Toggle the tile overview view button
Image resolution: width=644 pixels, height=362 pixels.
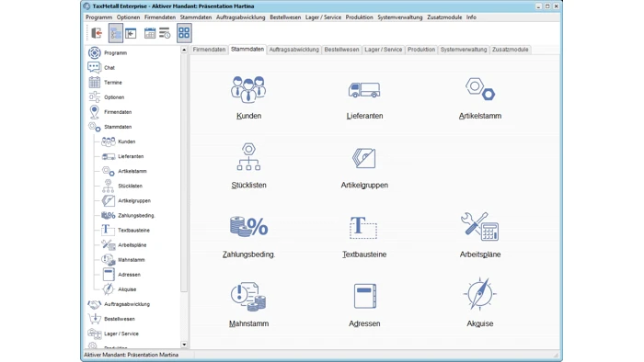(184, 33)
